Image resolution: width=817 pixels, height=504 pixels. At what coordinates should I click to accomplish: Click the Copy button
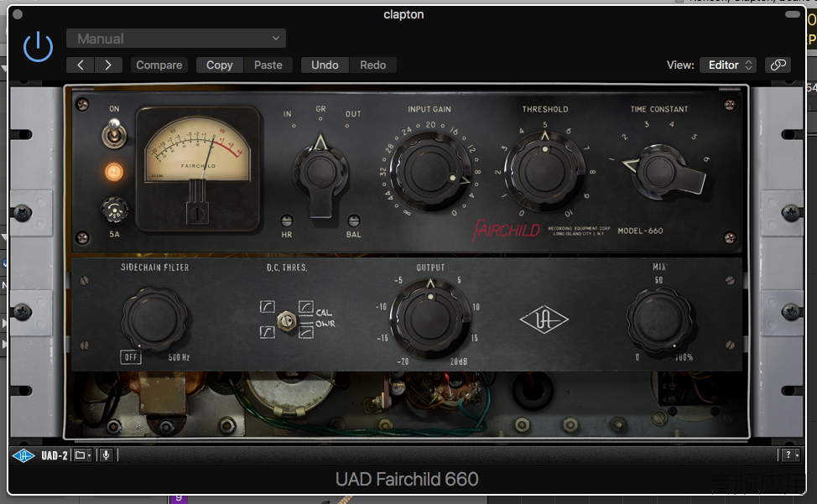pyautogui.click(x=220, y=65)
